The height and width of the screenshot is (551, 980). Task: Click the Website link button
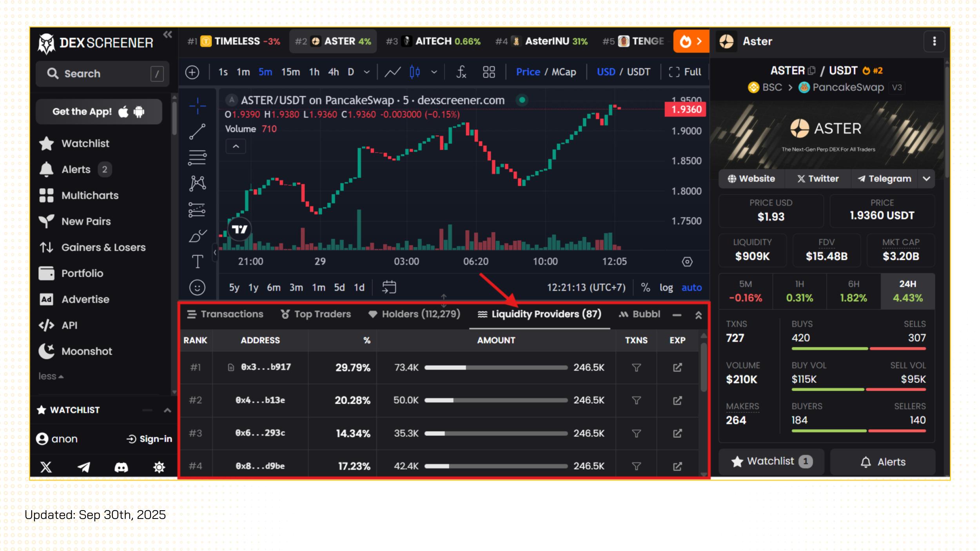coord(751,179)
